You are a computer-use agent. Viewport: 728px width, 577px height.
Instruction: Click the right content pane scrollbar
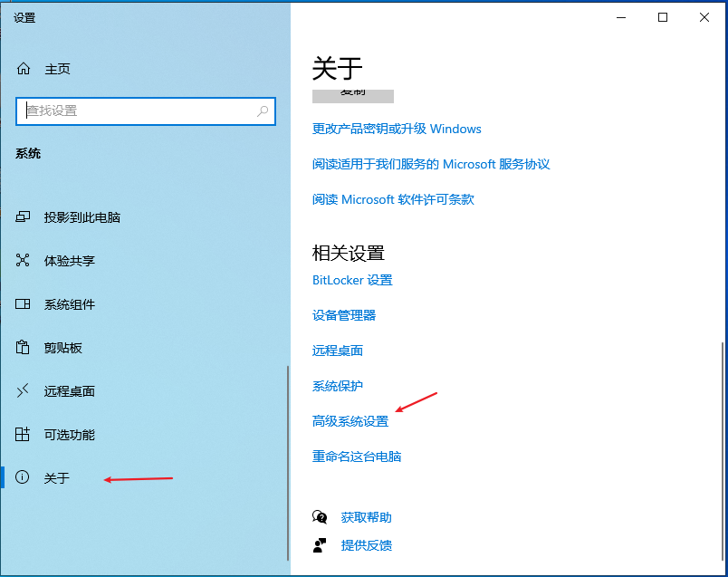723,452
